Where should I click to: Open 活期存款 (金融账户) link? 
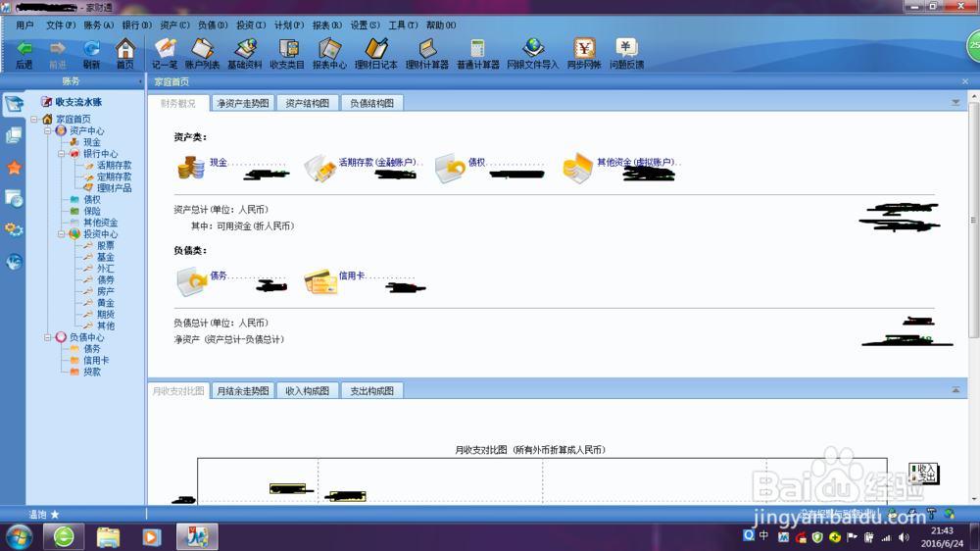point(377,163)
